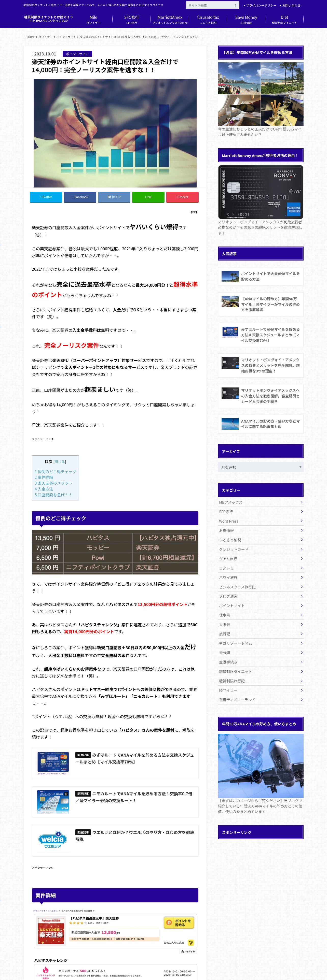Viewport: 327px width, 980px height.
Task: Bookmark with はてブ button
Action: click(114, 197)
